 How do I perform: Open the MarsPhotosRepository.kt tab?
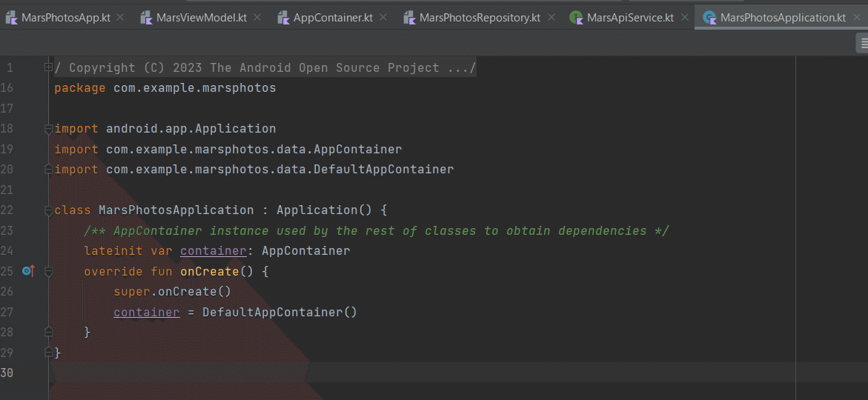(480, 17)
